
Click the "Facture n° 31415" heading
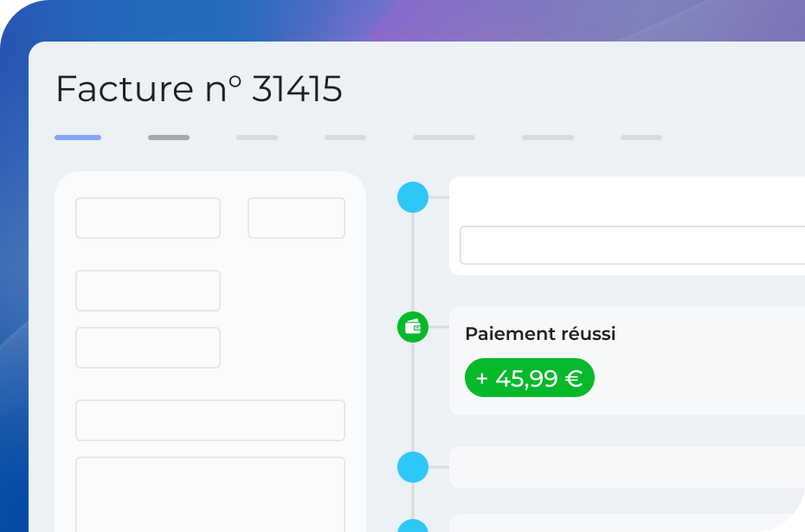199,89
